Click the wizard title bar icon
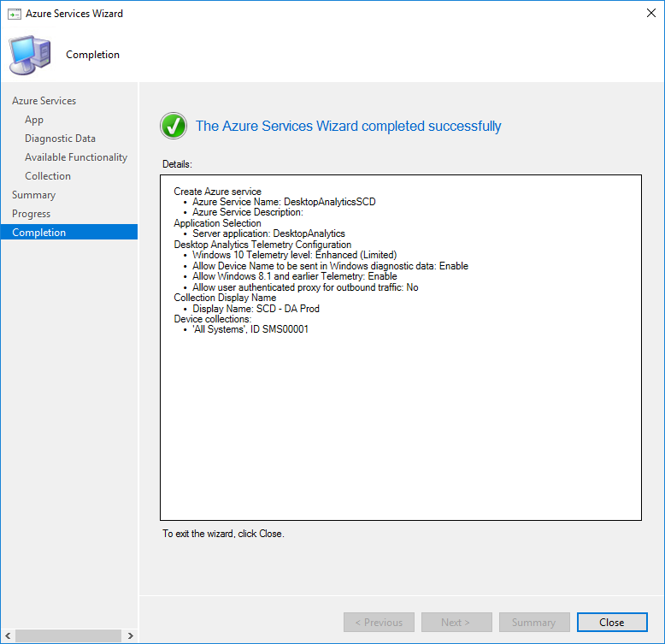 (x=14, y=14)
